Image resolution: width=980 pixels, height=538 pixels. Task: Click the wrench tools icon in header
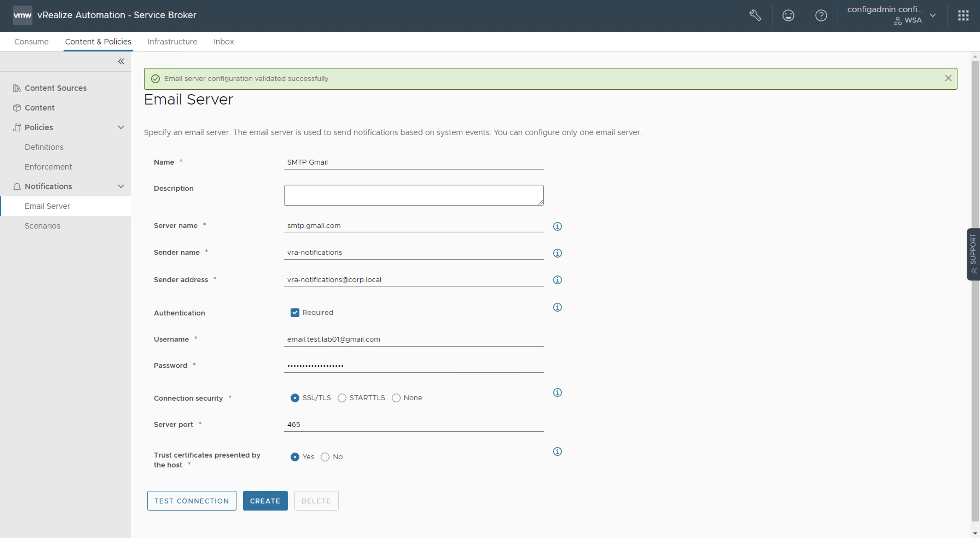coord(755,16)
